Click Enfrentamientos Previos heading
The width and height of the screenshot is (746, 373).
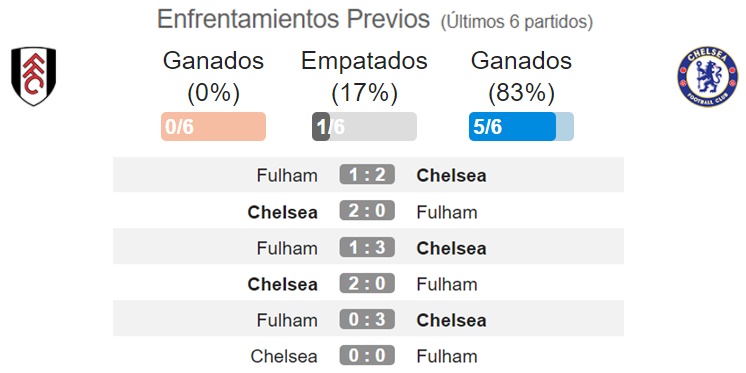pyautogui.click(x=294, y=19)
